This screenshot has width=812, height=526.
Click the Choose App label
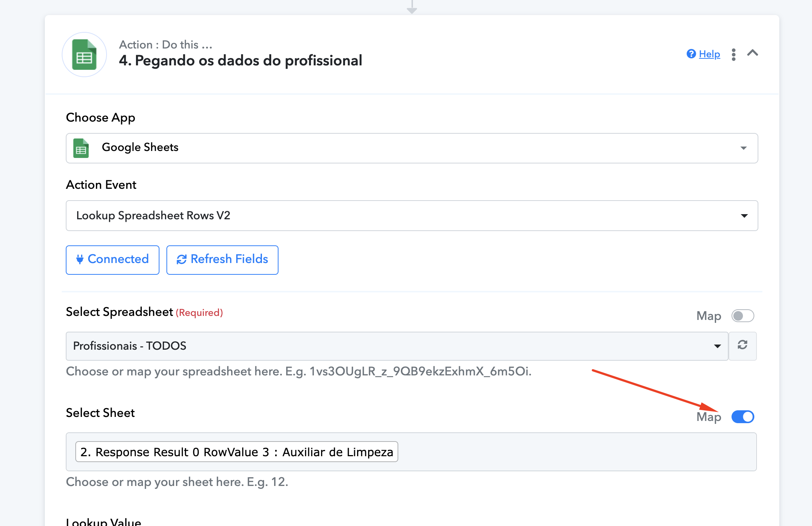point(101,118)
